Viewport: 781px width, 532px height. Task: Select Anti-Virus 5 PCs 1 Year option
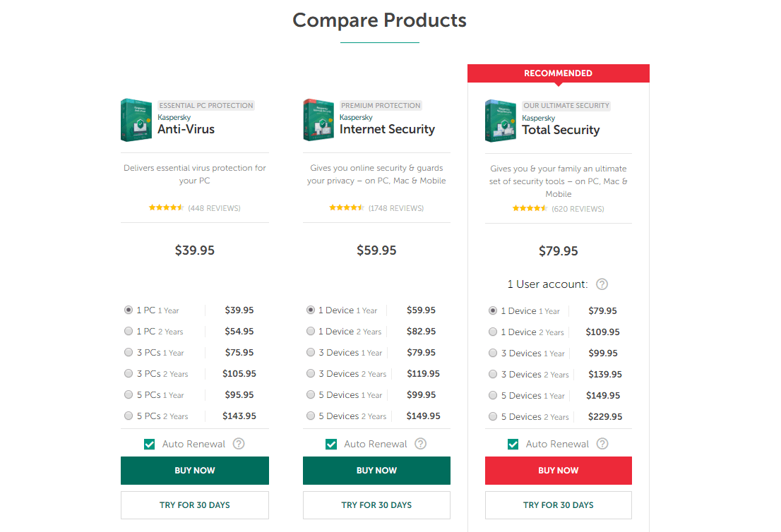click(x=129, y=394)
